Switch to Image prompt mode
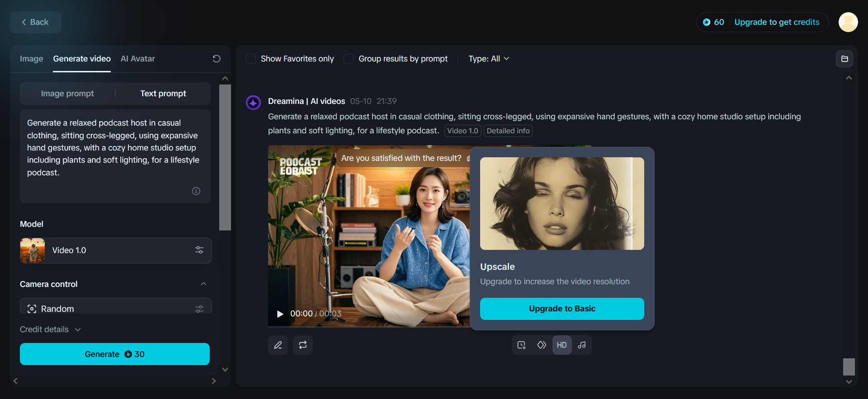 [x=67, y=94]
